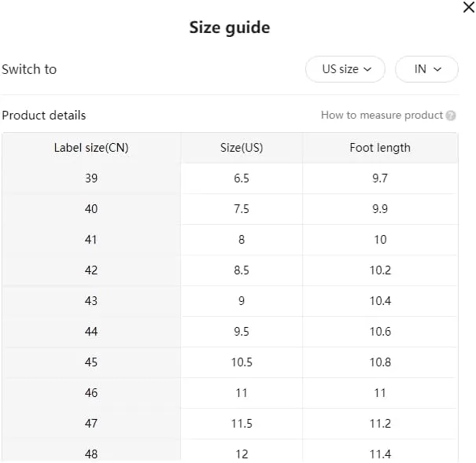Select label size 48 cell
The image size is (476, 463).
[91, 451]
